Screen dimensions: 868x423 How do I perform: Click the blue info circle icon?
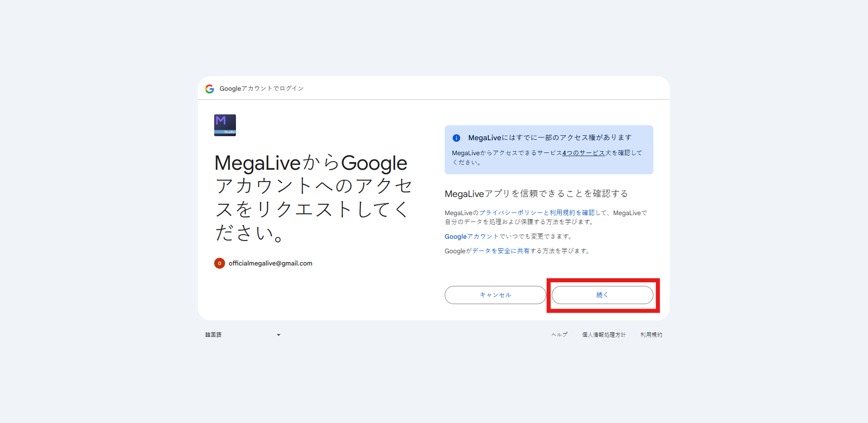(456, 138)
